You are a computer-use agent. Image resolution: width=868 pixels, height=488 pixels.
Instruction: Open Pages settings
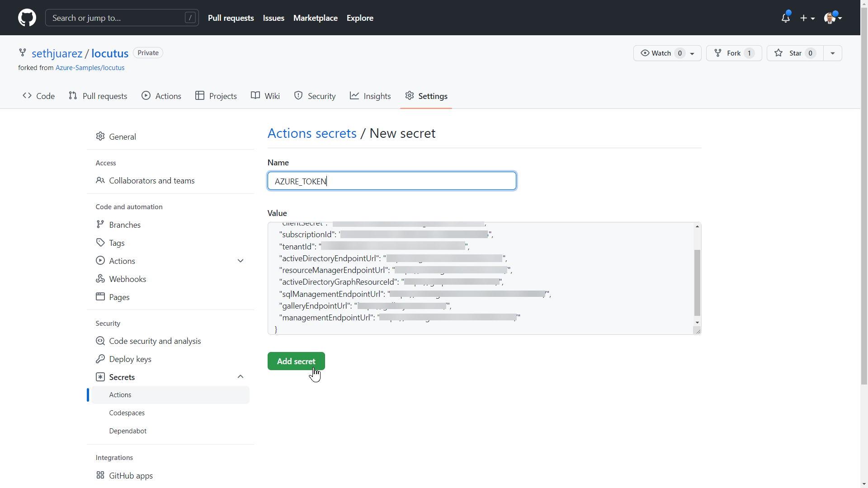click(170, 297)
